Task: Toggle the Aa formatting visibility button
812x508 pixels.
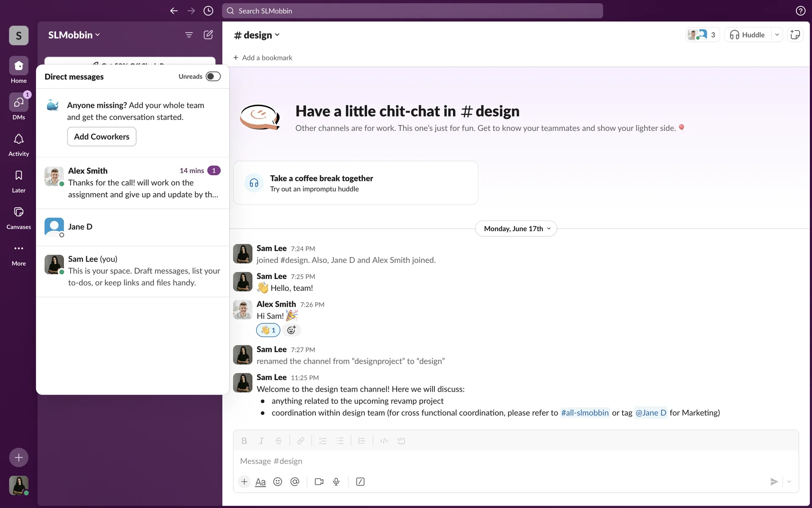Action: pyautogui.click(x=261, y=482)
